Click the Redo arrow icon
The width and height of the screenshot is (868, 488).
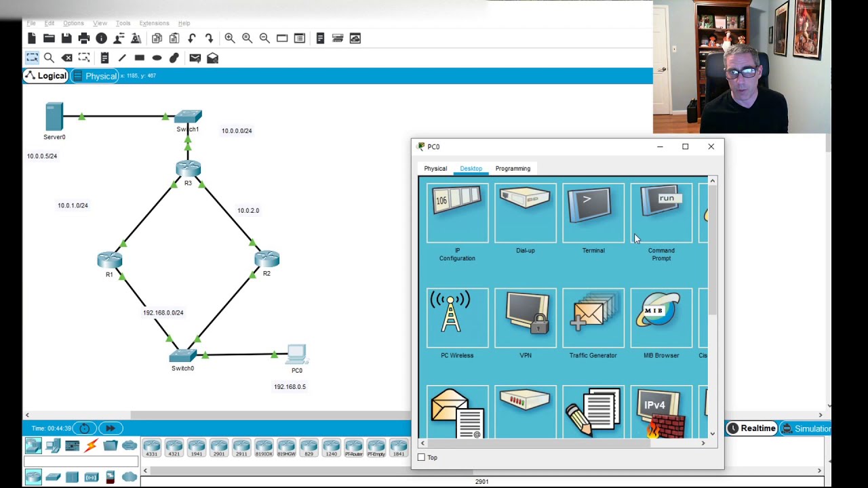click(209, 39)
